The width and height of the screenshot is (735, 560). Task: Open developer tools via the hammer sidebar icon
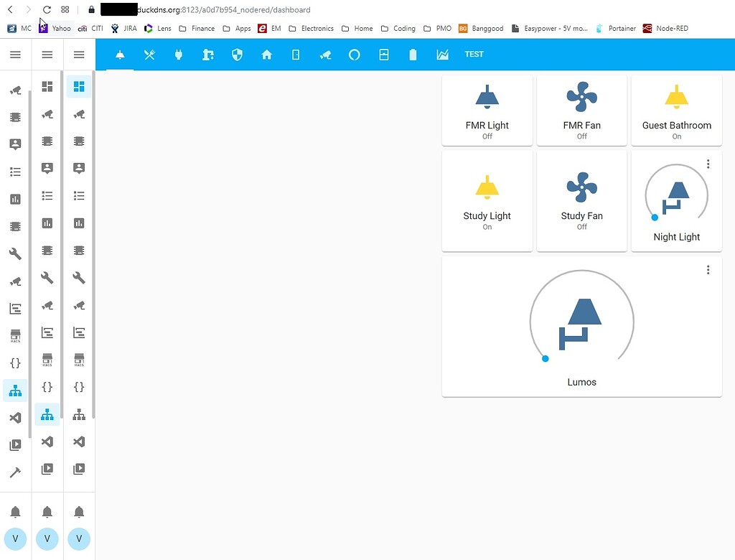click(15, 472)
